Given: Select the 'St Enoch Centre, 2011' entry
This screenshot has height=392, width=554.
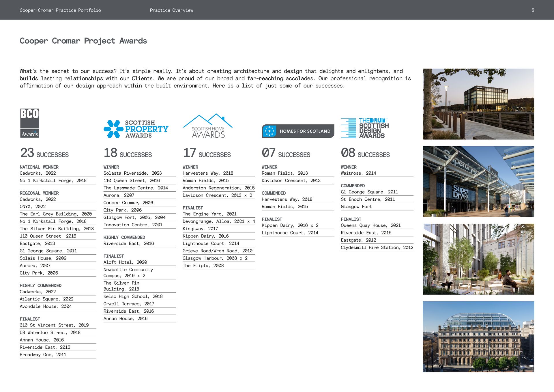Looking at the screenshot, I should coord(368,199).
